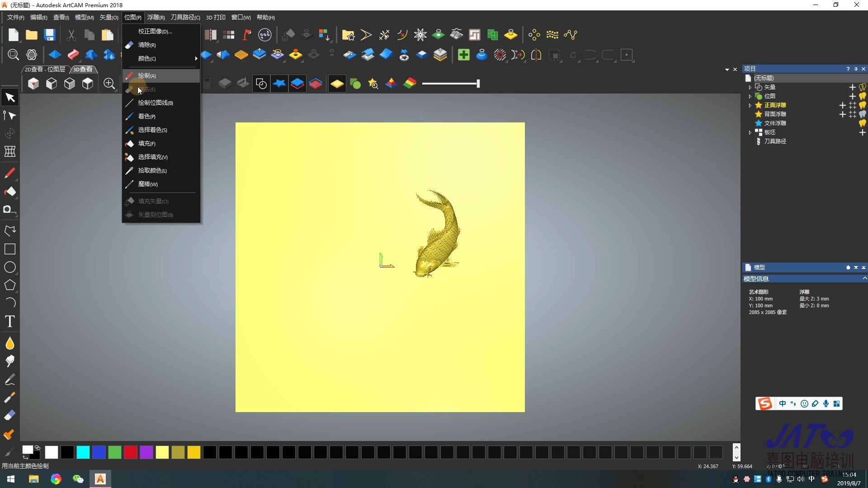868x488 pixels.
Task: Add new bitmap layer with 位图 plus button
Action: tap(852, 96)
